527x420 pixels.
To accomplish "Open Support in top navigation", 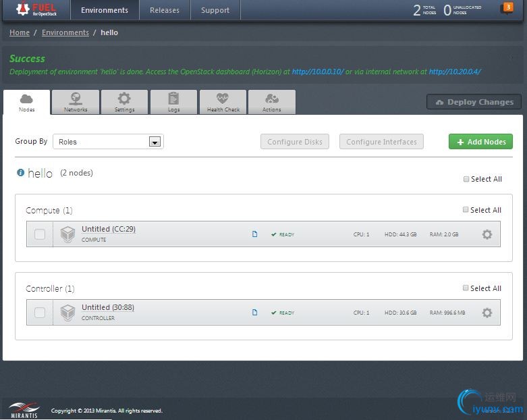I will coord(215,10).
